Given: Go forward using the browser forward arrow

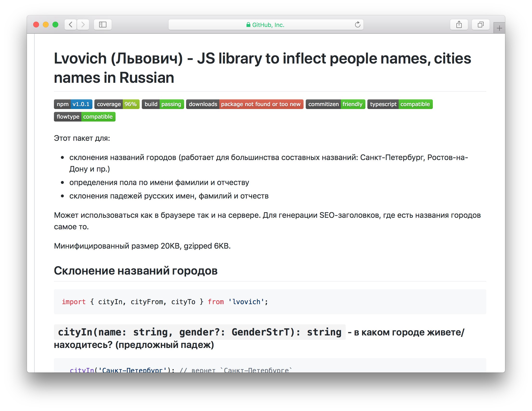Looking at the screenshot, I should 83,25.
